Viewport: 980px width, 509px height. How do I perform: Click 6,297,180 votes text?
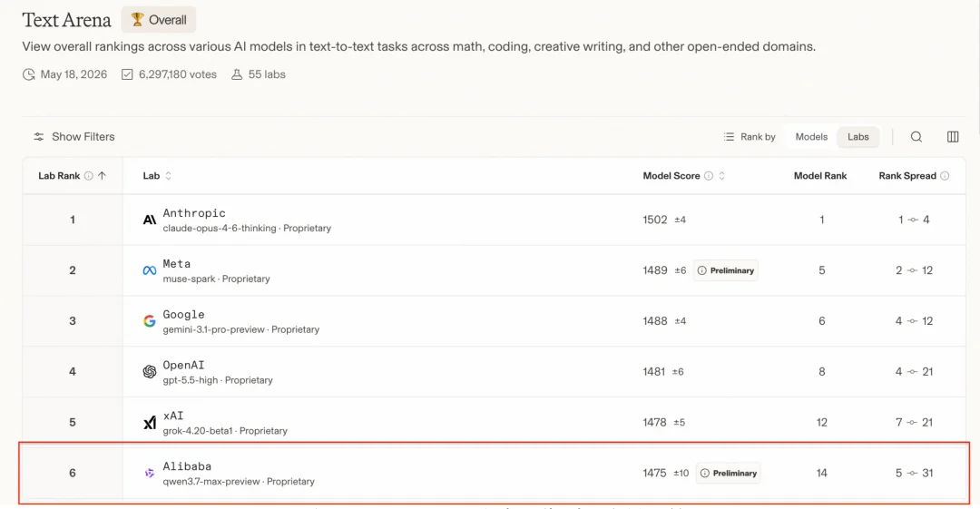pyautogui.click(x=178, y=74)
